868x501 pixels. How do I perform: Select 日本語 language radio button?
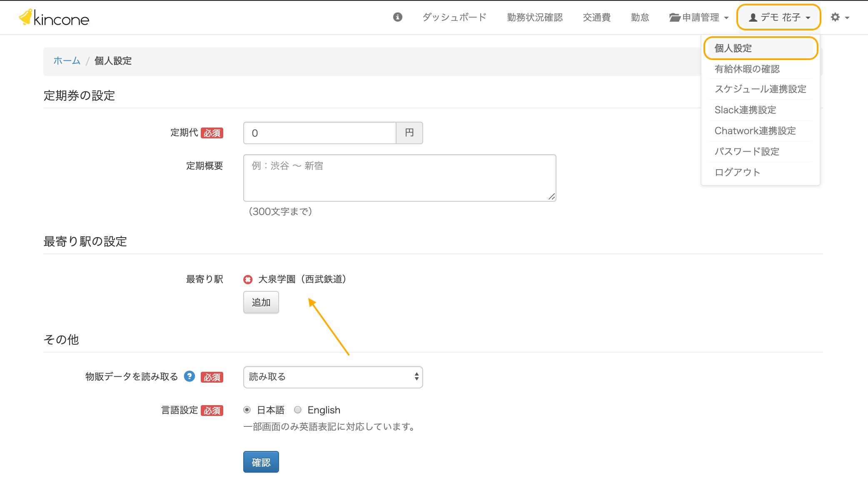[x=247, y=410]
